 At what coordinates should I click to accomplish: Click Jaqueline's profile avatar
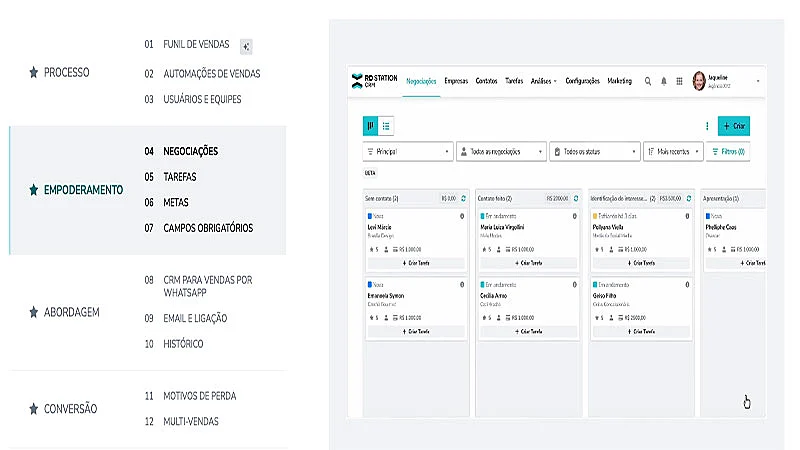[699, 81]
